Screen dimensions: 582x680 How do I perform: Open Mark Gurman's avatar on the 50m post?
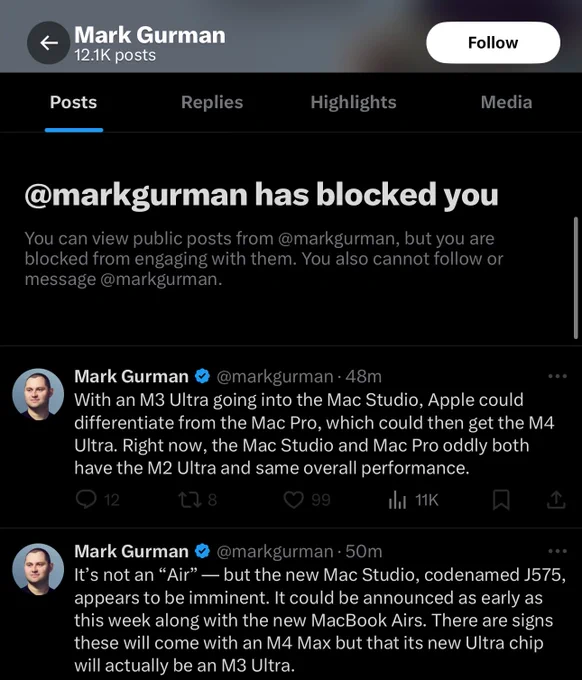[38, 569]
